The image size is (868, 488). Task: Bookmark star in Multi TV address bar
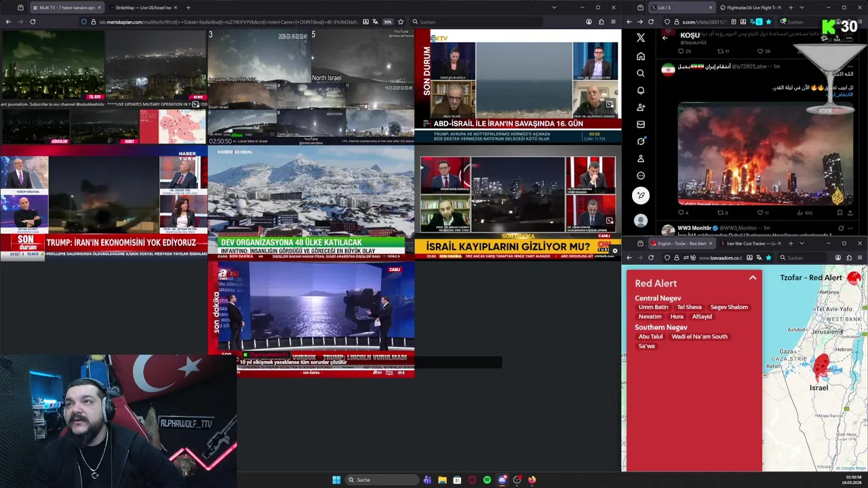coord(401,22)
